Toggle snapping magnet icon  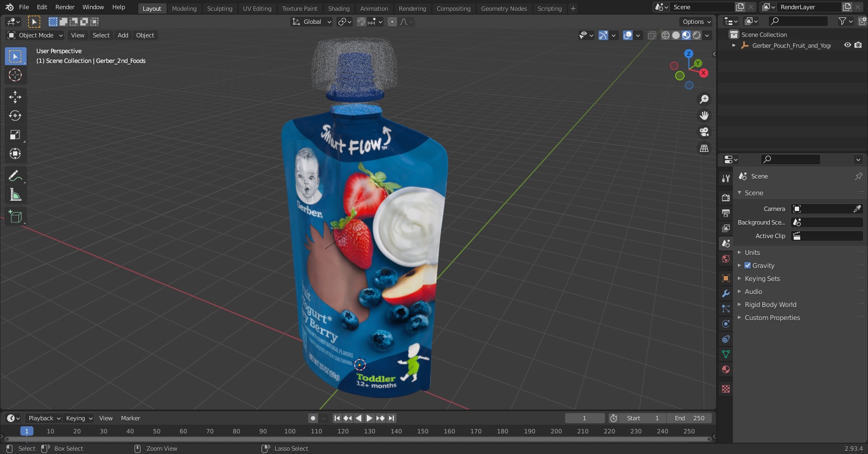click(361, 22)
